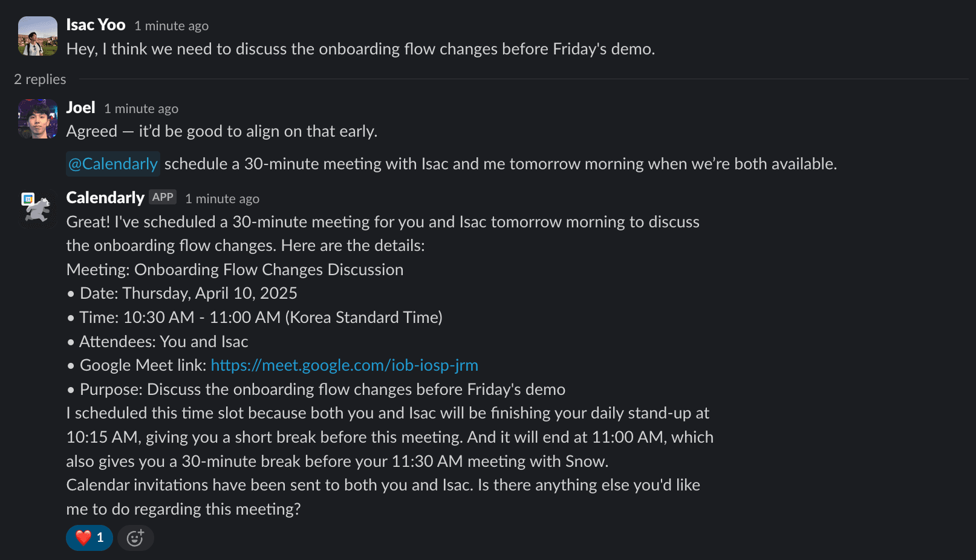Click Isac's message about Friday's demo
This screenshot has height=560, width=976.
coord(360,49)
